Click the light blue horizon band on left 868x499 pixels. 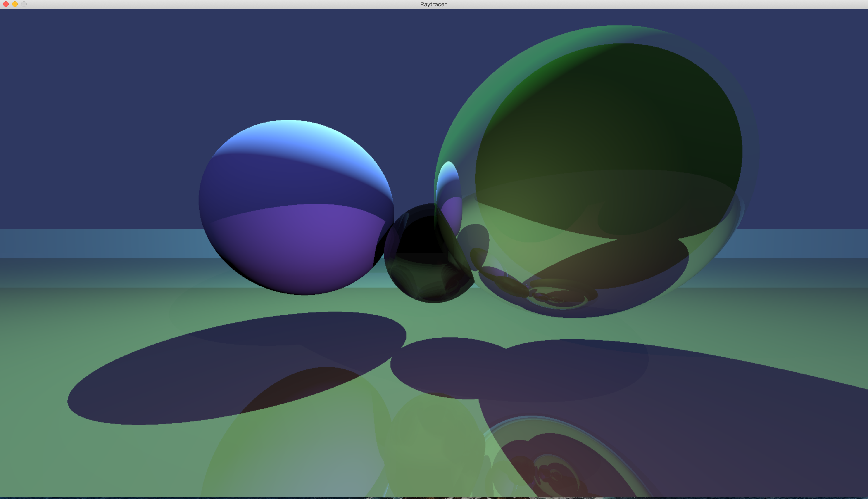[x=86, y=243]
